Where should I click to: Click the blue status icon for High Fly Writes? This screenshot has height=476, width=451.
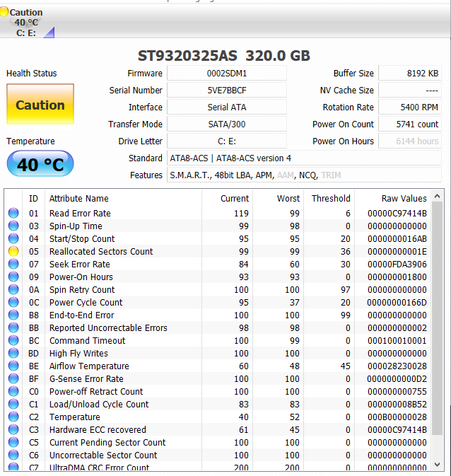click(13, 354)
